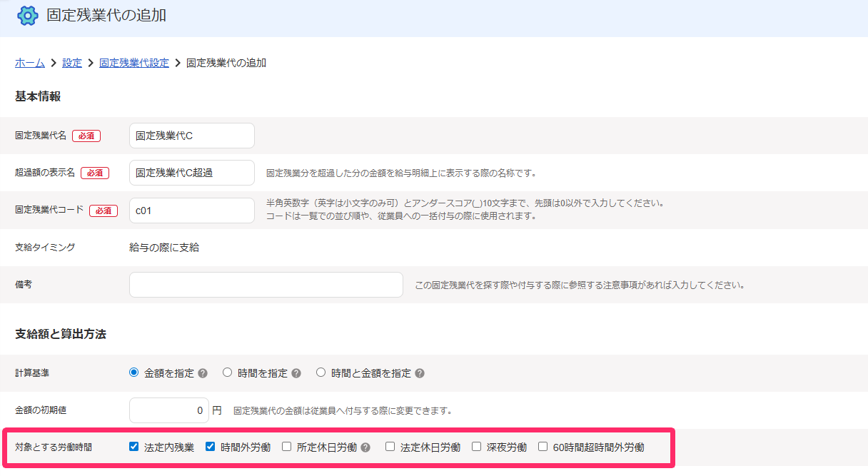This screenshot has height=476, width=868.
Task: Click 必須 badge beside 超過額の表示名
Action: tap(94, 173)
